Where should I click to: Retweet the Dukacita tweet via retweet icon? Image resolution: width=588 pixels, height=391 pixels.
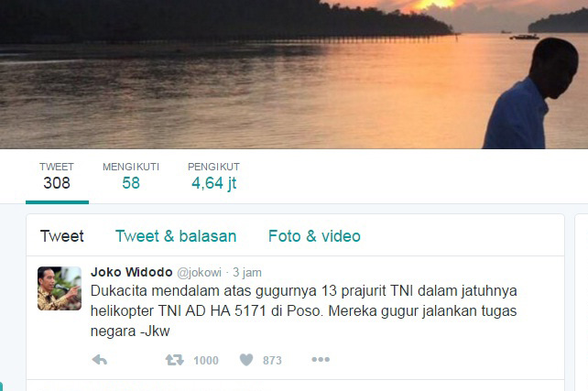pos(174,360)
